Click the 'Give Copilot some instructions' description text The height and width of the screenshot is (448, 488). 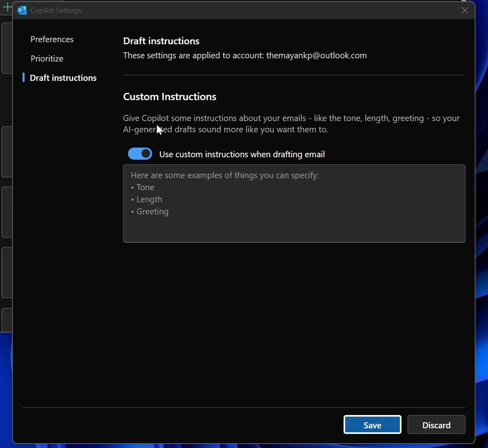pos(291,124)
